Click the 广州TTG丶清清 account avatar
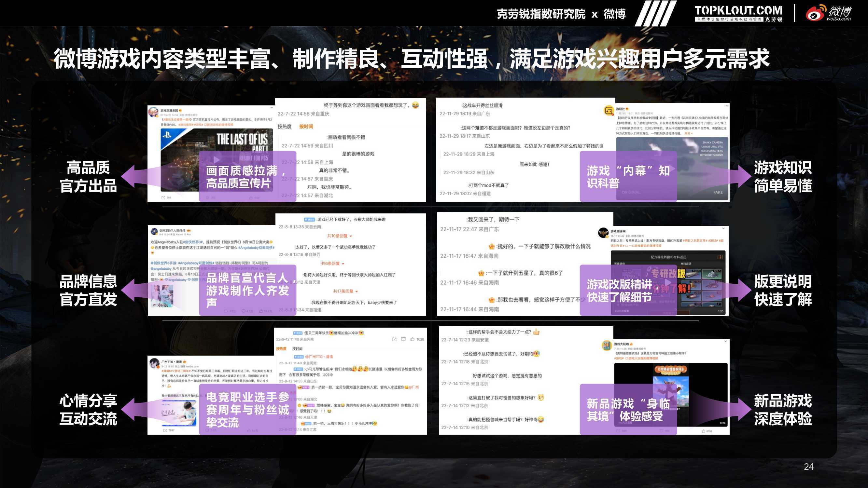Viewport: 868px width, 488px height. [155, 363]
